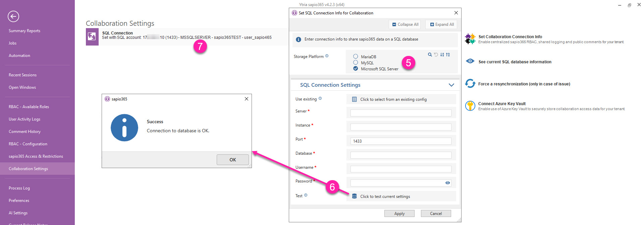
Task: Open Automation in the sidebar
Action: pyautogui.click(x=19, y=56)
